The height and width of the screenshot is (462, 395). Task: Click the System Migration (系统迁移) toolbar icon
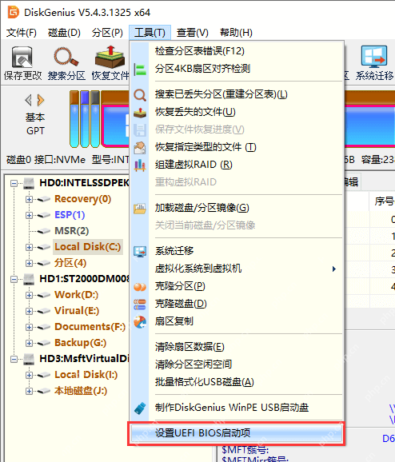tap(374, 57)
